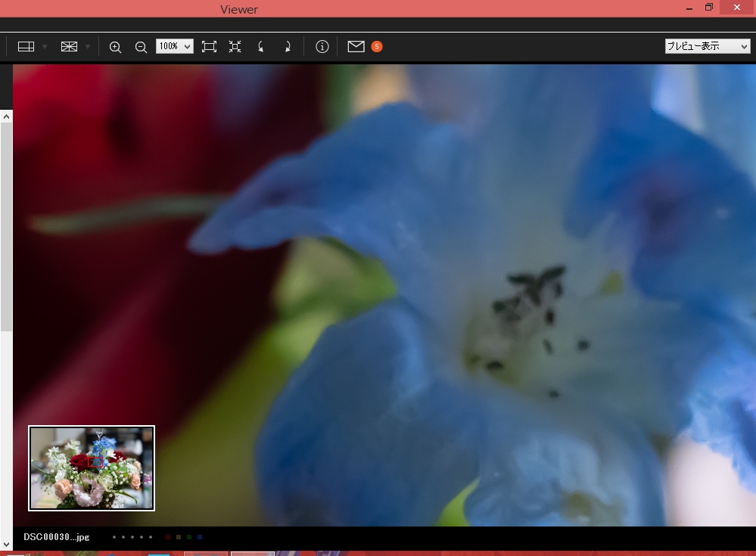Viewport: 756px width, 556px height.
Task: Set rating with the first dot
Action: [114, 537]
